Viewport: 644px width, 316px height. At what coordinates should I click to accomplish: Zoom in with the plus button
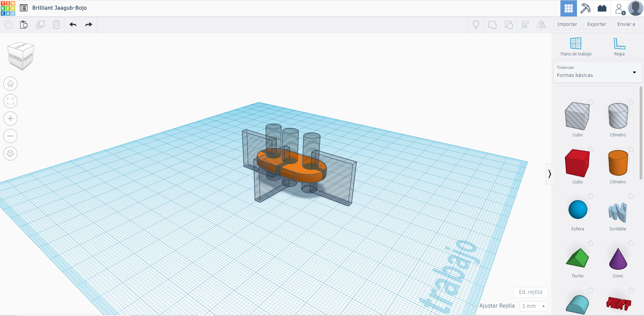pyautogui.click(x=10, y=119)
